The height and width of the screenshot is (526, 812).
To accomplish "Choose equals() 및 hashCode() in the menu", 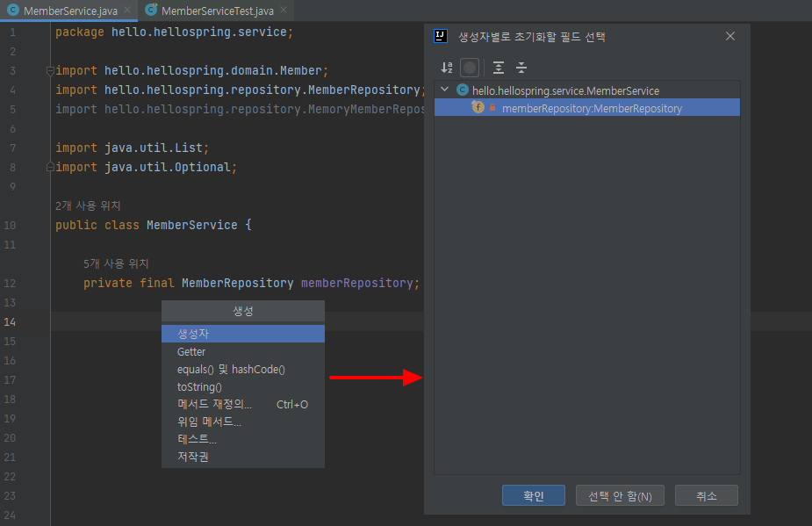I will (x=243, y=370).
